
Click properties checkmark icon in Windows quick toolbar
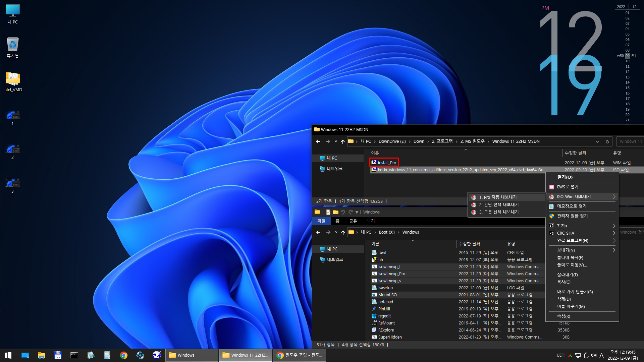(328, 212)
